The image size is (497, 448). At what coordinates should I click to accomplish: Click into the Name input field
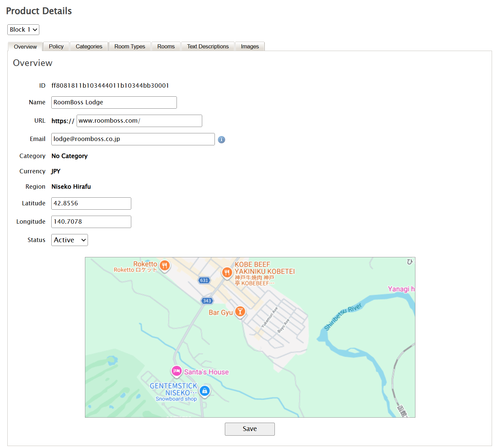tap(114, 102)
